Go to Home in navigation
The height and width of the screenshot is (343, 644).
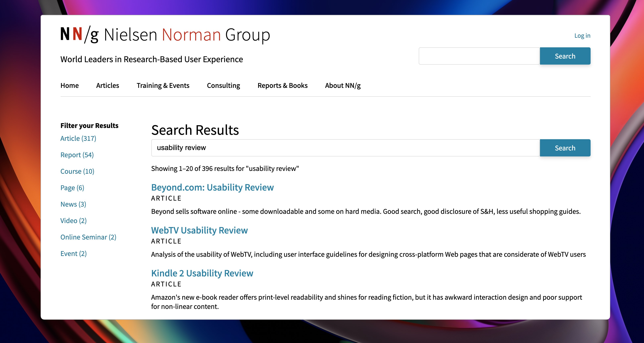point(69,85)
